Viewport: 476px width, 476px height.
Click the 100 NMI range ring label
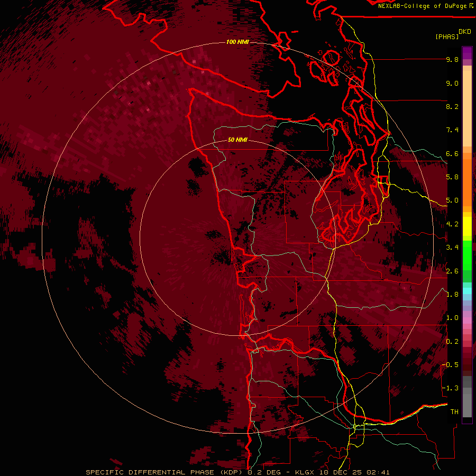[237, 42]
